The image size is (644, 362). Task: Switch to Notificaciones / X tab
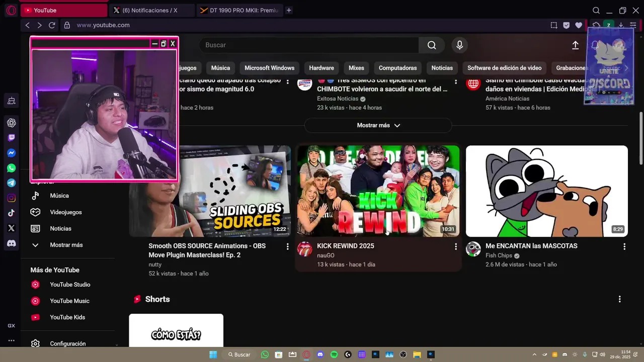(x=152, y=10)
